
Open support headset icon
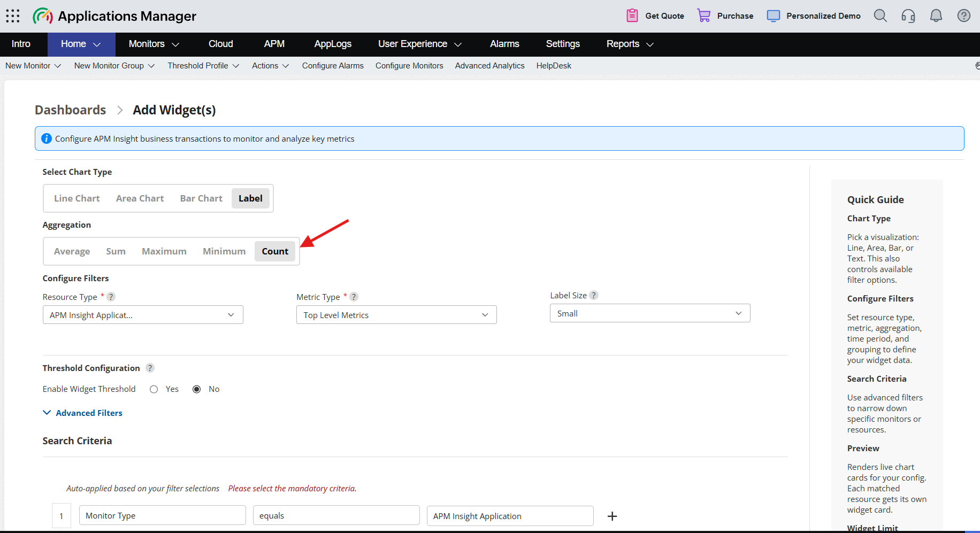pyautogui.click(x=908, y=16)
